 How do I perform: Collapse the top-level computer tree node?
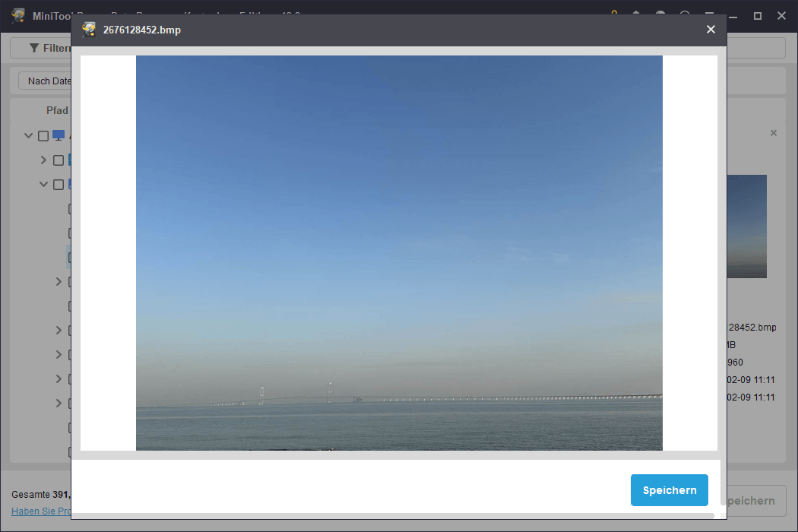point(29,135)
